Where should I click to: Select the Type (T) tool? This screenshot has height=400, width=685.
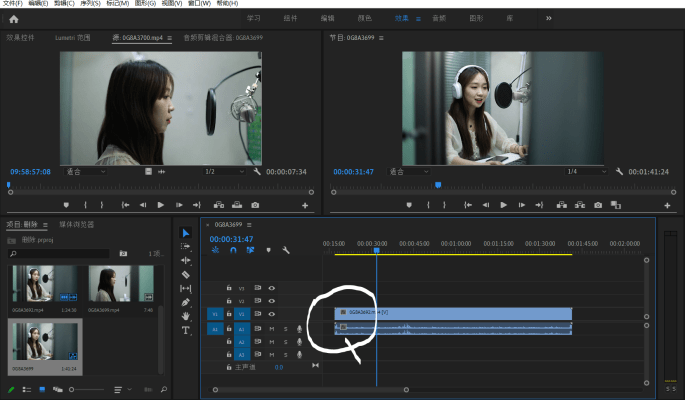(185, 330)
